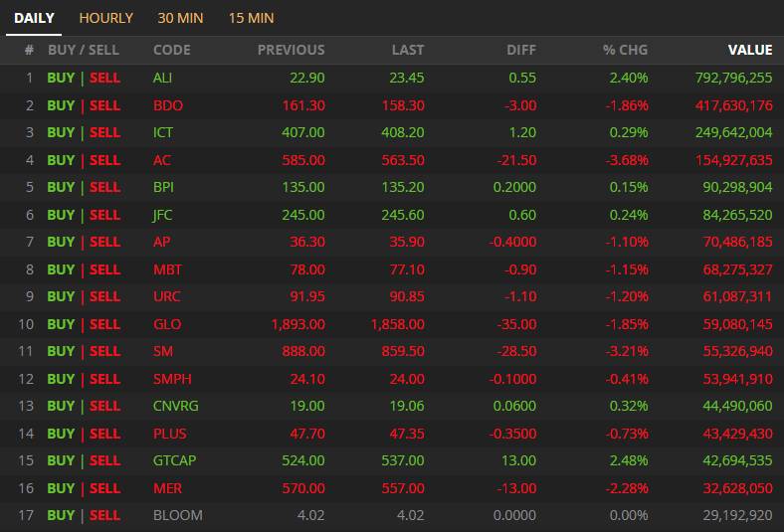Viewport: 784px width, 532px height.
Task: Open the GTCAP stock code
Action: tap(174, 460)
